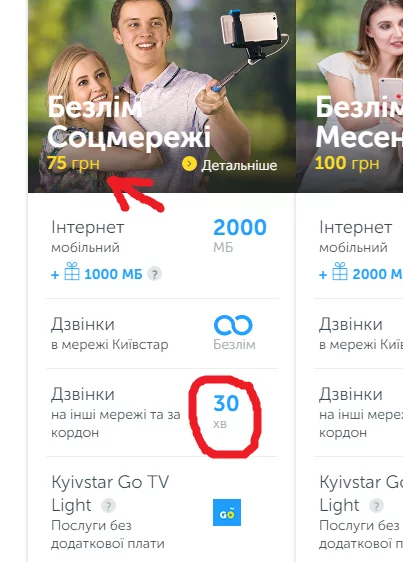This screenshot has height=562, width=403.
Task: Click the 30 хв minutes value
Action: pos(226,411)
